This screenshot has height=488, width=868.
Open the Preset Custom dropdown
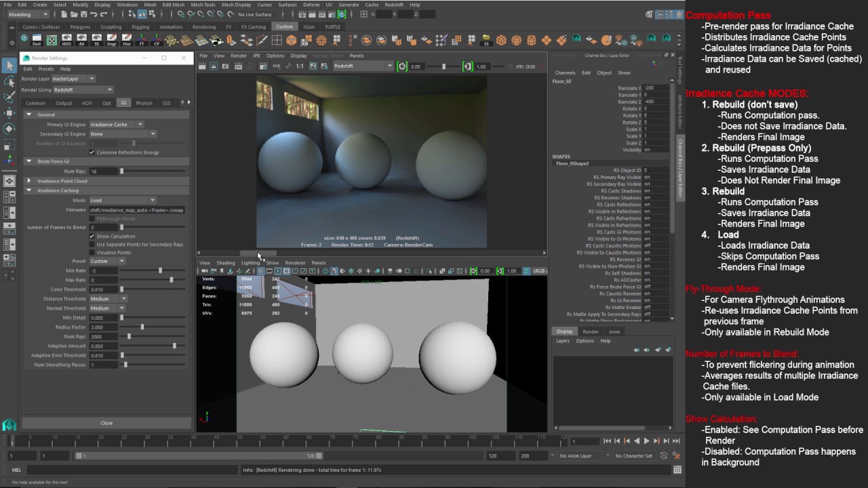pos(107,261)
